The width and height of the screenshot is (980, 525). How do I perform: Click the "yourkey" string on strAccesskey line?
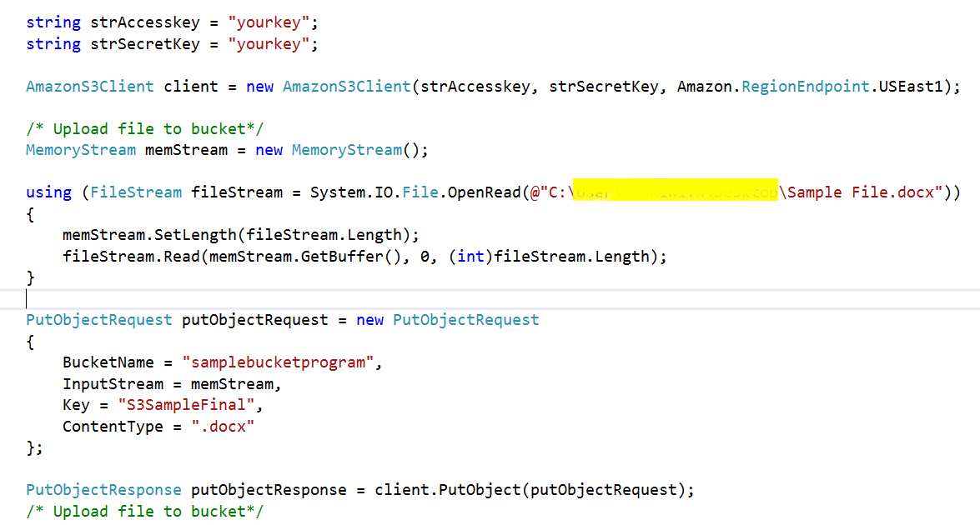point(269,22)
